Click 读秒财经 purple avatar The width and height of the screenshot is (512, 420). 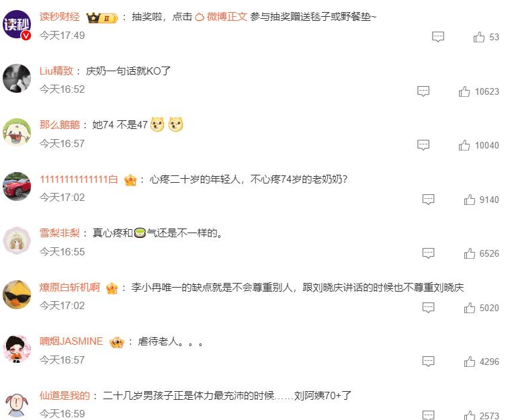(17, 24)
